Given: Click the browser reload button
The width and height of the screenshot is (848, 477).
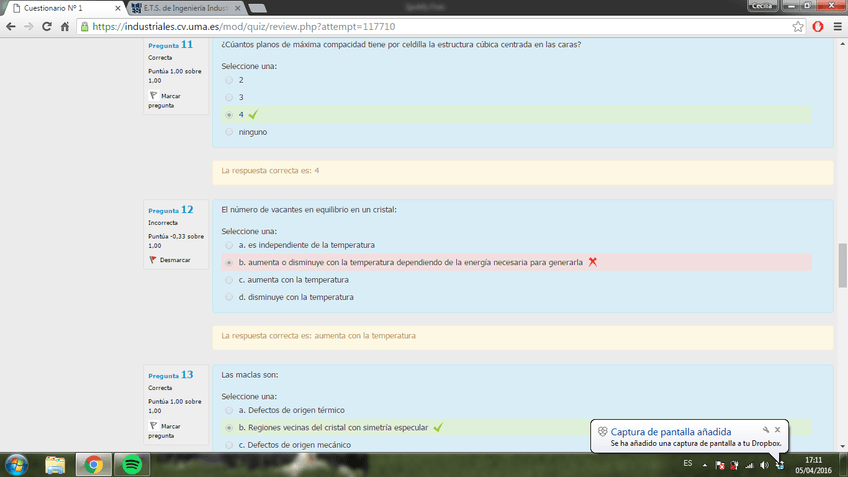Looking at the screenshot, I should (46, 27).
